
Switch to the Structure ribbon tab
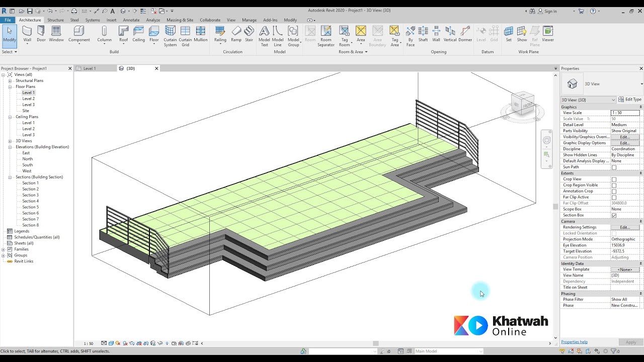pyautogui.click(x=55, y=20)
